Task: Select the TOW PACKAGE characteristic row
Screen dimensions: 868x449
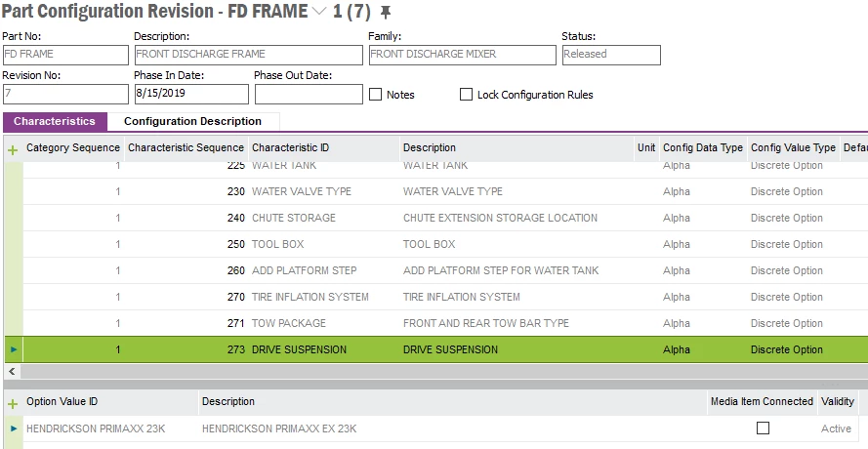Action: [289, 323]
